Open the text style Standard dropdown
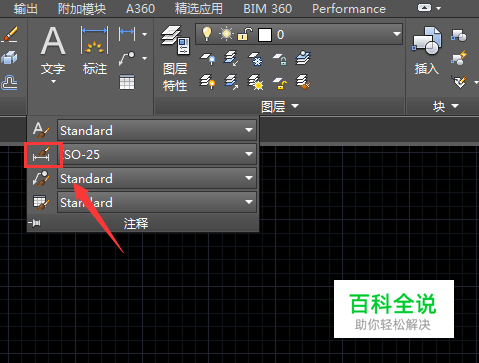 (x=157, y=130)
